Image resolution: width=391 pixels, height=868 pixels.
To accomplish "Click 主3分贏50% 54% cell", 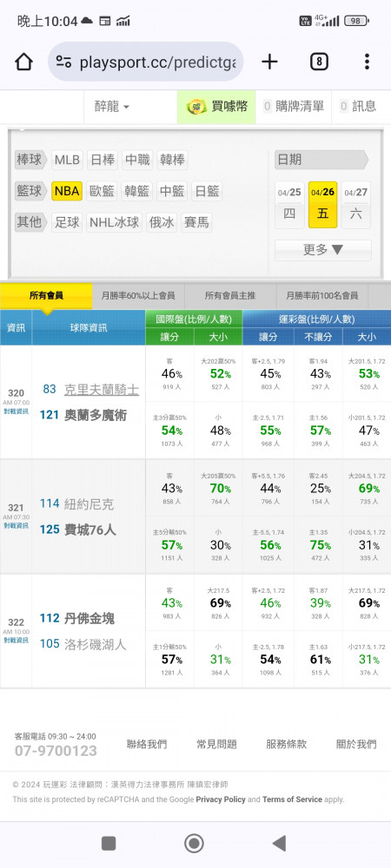I will click(x=169, y=431).
